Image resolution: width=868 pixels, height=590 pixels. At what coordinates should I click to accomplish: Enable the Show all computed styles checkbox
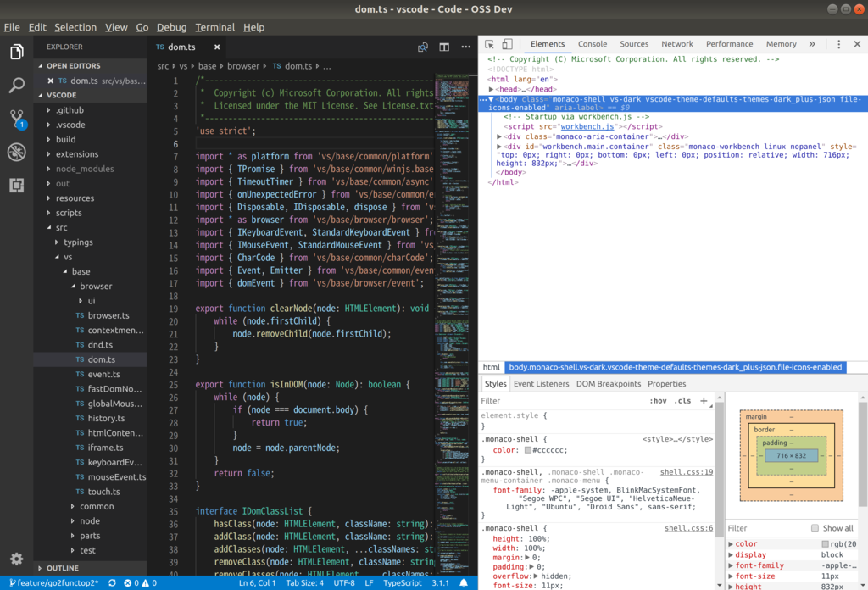coord(815,528)
